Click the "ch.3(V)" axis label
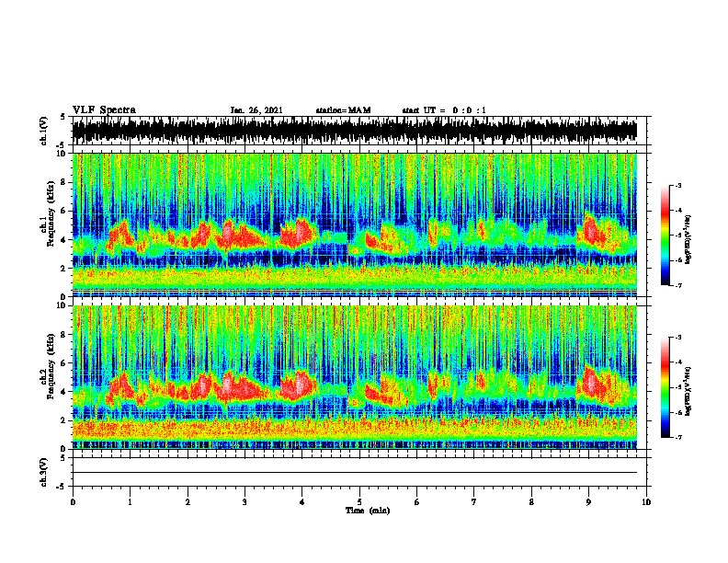 click(44, 473)
